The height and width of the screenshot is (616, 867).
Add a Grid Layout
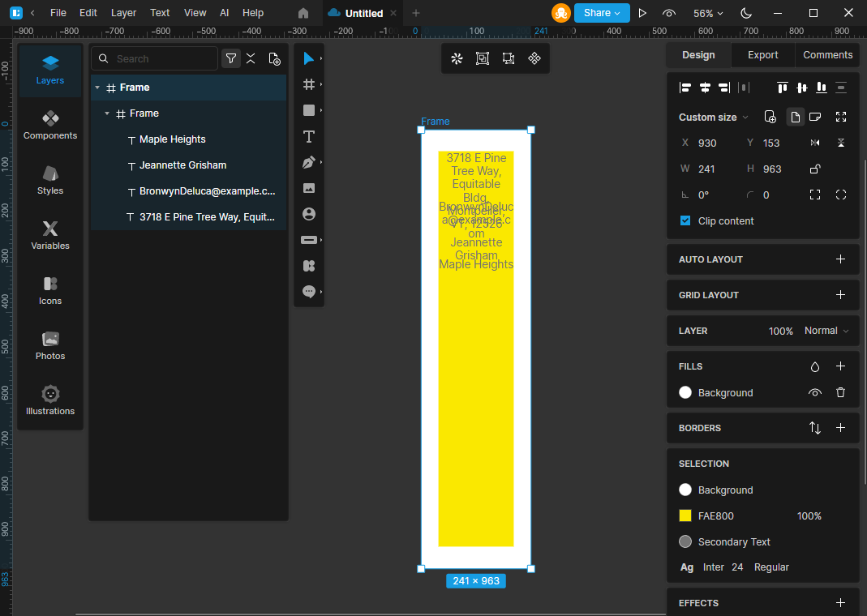(840, 294)
